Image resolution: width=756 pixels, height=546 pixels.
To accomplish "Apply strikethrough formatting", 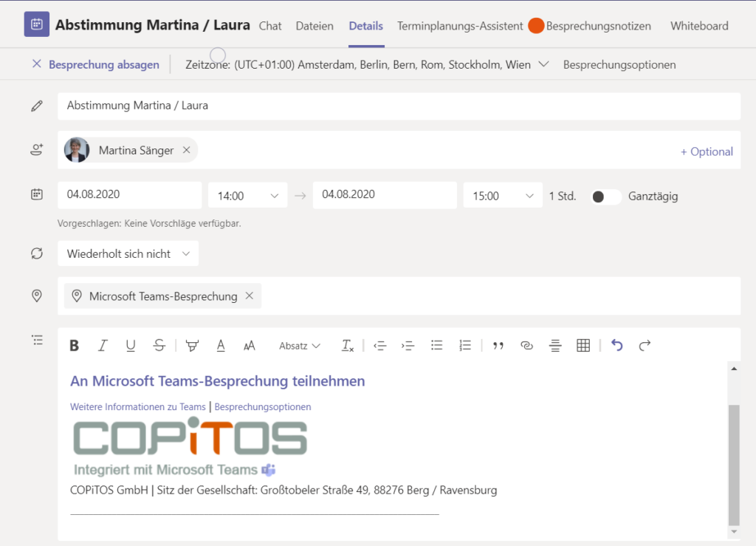I will click(x=159, y=345).
